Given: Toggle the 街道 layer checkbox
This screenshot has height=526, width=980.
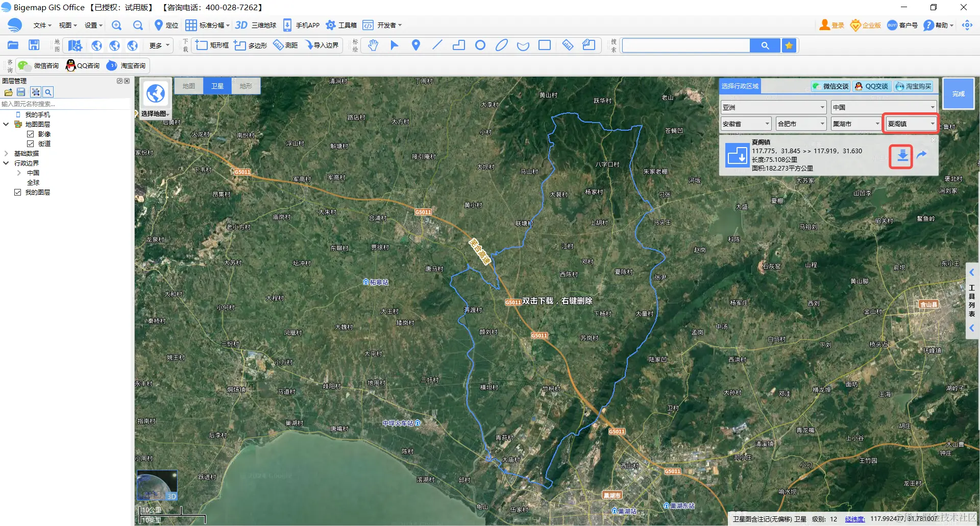Looking at the screenshot, I should click(31, 144).
